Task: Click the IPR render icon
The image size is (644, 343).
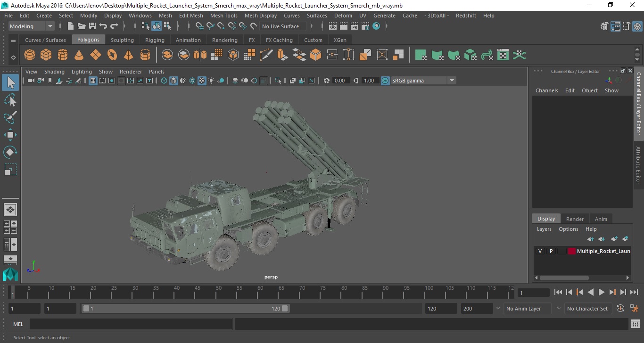Action: 355,26
